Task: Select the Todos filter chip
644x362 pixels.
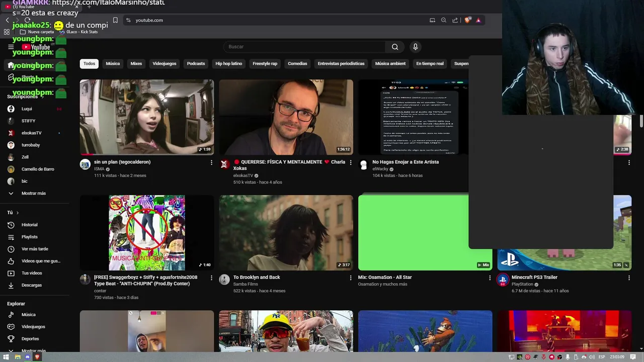Action: tap(89, 64)
